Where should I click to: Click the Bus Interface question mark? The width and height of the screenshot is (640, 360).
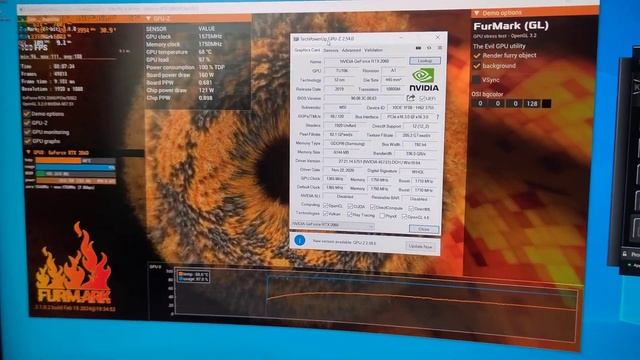(x=438, y=117)
